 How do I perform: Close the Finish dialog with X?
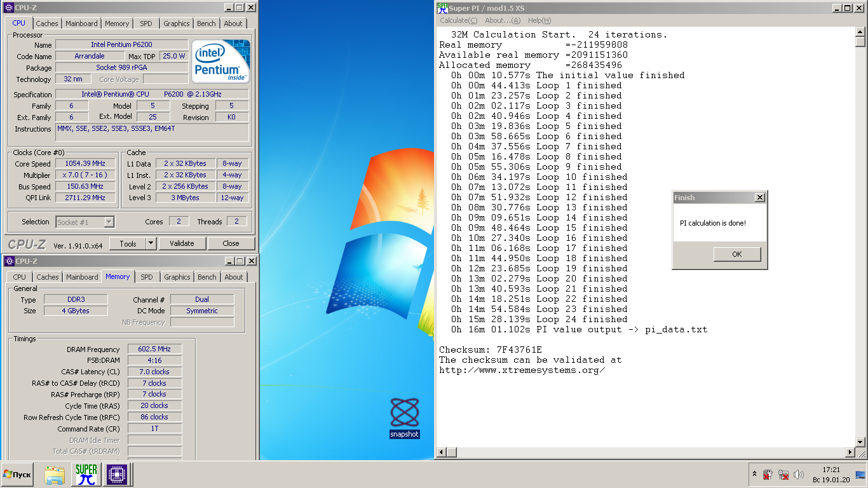point(759,198)
